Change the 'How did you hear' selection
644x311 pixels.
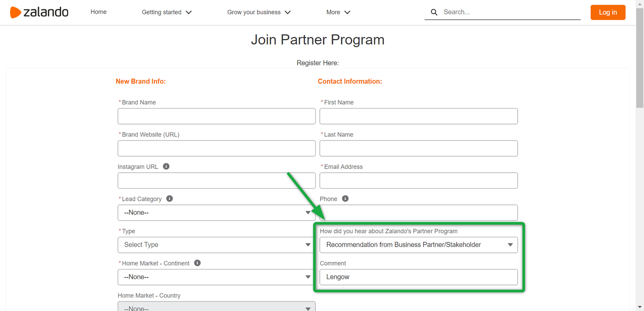[418, 245]
